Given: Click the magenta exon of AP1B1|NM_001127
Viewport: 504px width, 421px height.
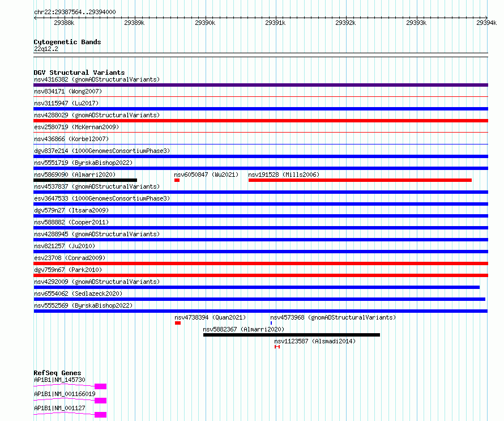Looking at the screenshot, I should [x=100, y=415].
